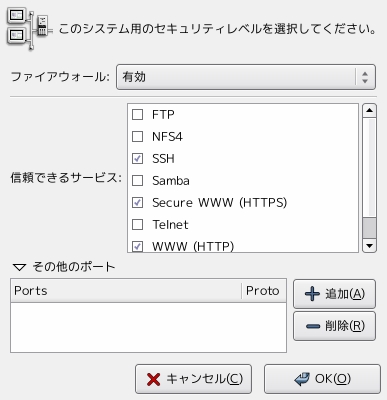Confirm settings with the OK(O) button

pos(322,379)
